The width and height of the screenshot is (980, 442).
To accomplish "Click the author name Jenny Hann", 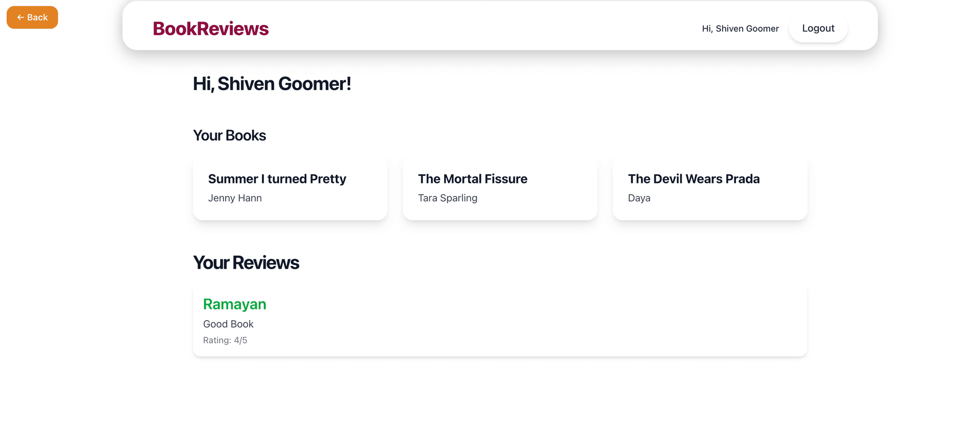I will pos(235,198).
